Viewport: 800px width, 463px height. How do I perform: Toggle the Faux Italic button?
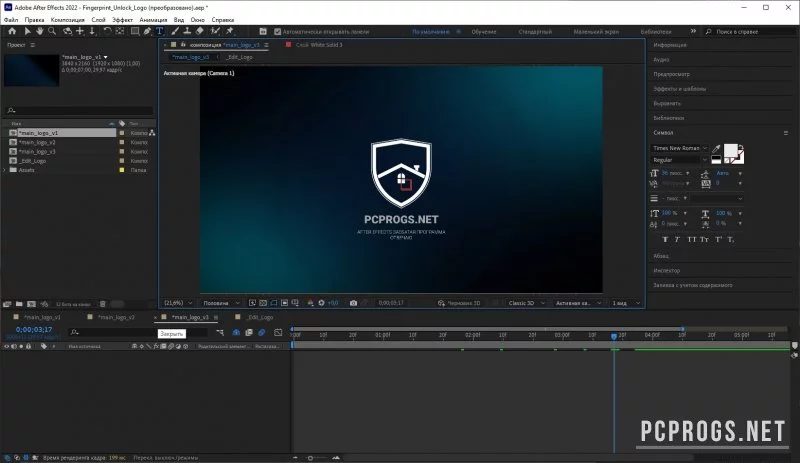click(677, 239)
